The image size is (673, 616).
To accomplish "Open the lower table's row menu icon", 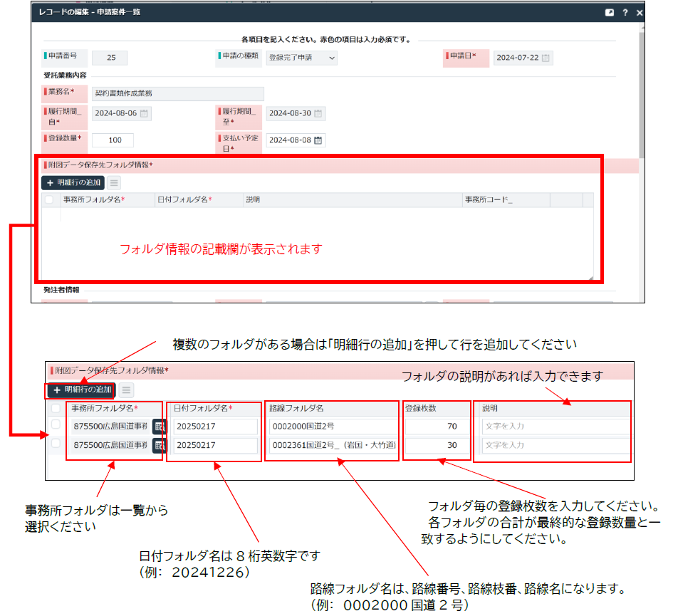I will (x=125, y=390).
